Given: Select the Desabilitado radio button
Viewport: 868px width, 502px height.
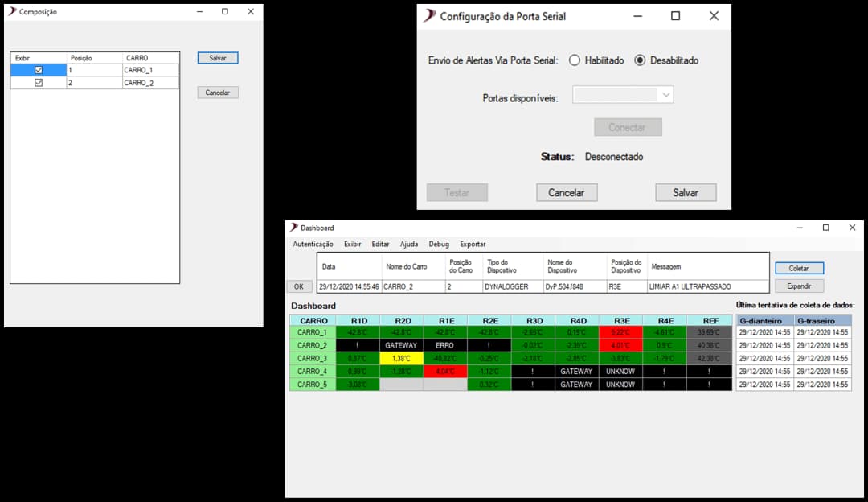Looking at the screenshot, I should (x=637, y=60).
